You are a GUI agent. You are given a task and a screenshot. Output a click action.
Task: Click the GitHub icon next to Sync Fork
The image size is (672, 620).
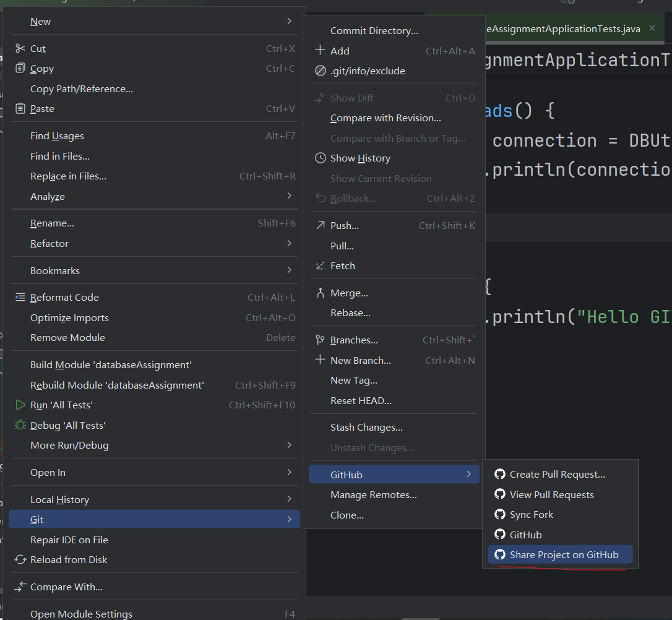(x=500, y=515)
